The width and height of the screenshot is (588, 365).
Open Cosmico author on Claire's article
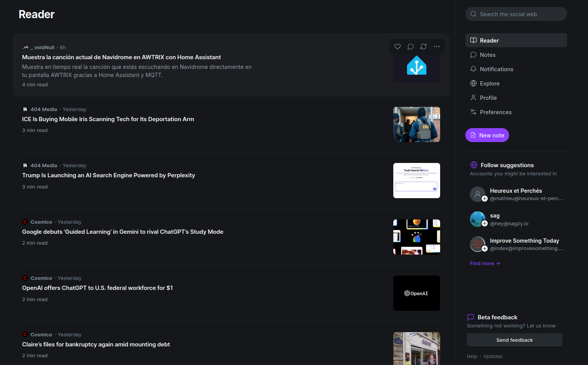pyautogui.click(x=41, y=334)
